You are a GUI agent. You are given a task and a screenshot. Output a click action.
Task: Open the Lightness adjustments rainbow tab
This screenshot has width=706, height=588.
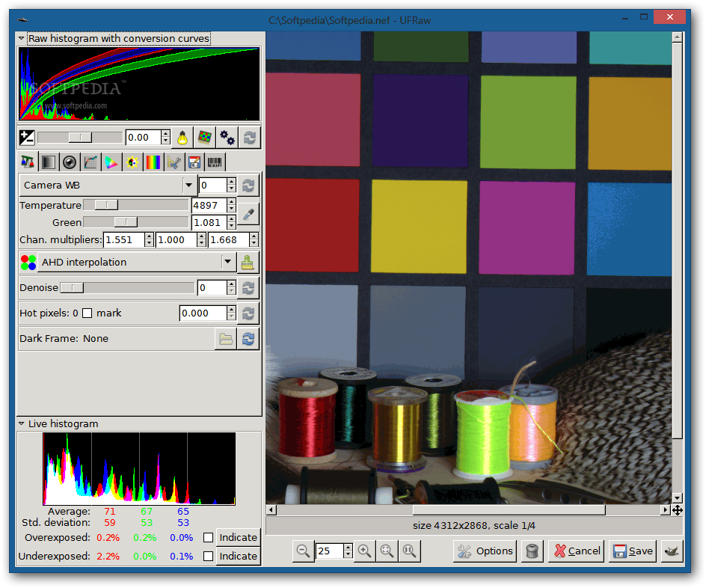[153, 162]
